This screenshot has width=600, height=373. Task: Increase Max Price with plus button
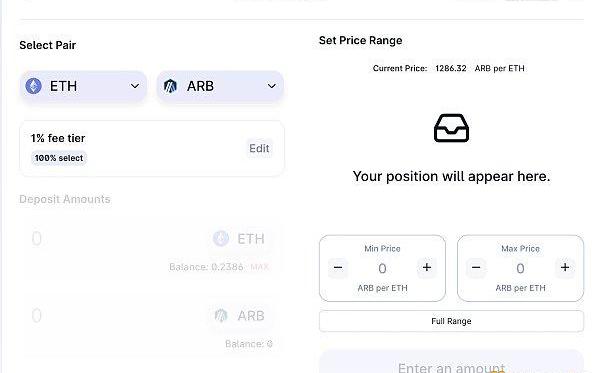click(x=565, y=267)
